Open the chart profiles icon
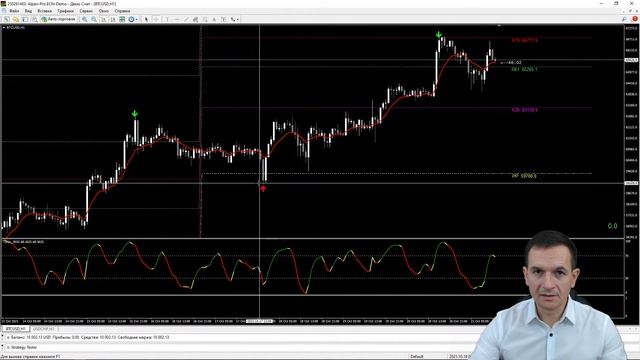This screenshot has width=640, height=360. pyautogui.click(x=16, y=19)
